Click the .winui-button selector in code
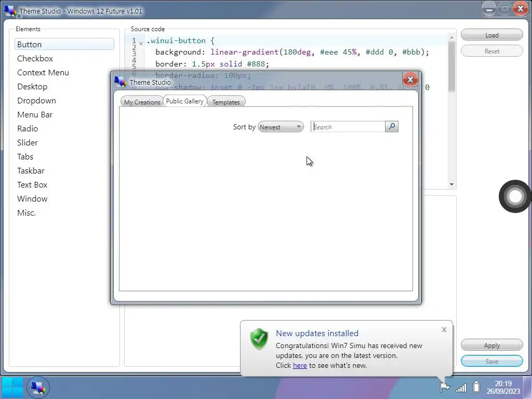The height and width of the screenshot is (399, 532). pyautogui.click(x=176, y=41)
